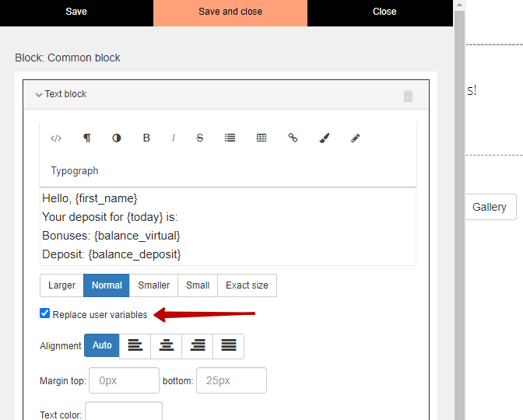Click the half-circle contrast icon
Image resolution: width=523 pixels, height=420 pixels.
117,138
